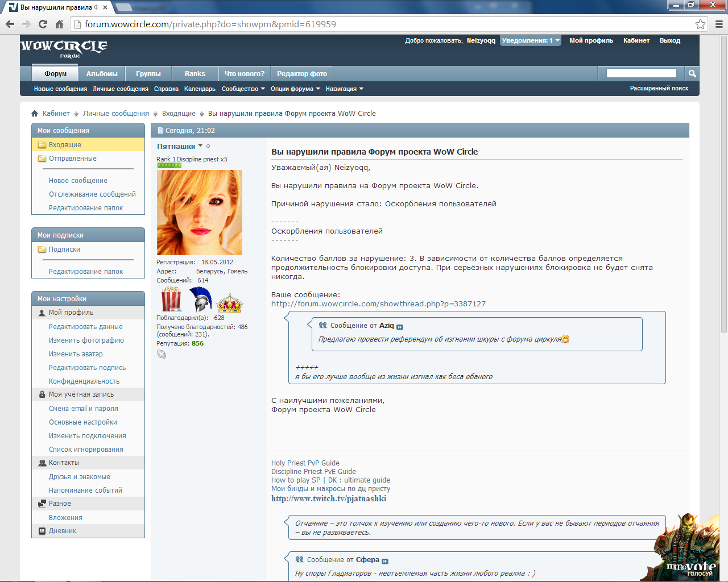Select the Форум tab

pyautogui.click(x=56, y=73)
